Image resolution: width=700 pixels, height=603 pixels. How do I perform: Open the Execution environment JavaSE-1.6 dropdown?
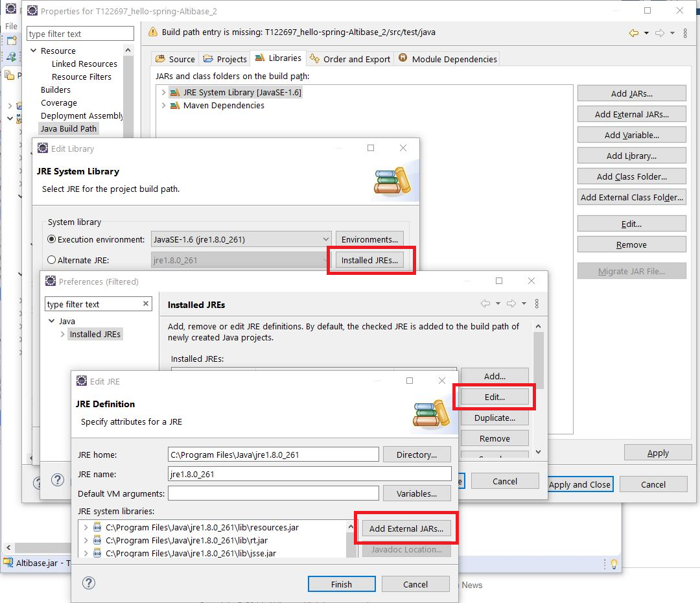click(x=241, y=239)
